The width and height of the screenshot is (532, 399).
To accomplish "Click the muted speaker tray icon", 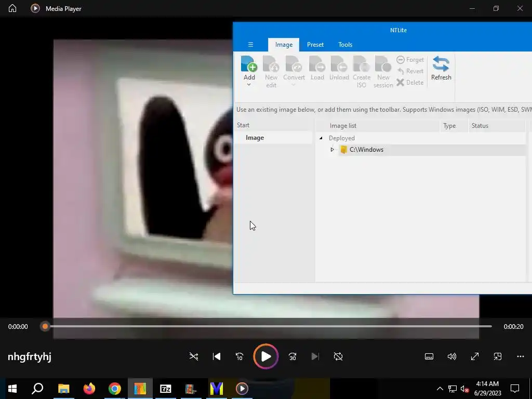I will [464, 389].
